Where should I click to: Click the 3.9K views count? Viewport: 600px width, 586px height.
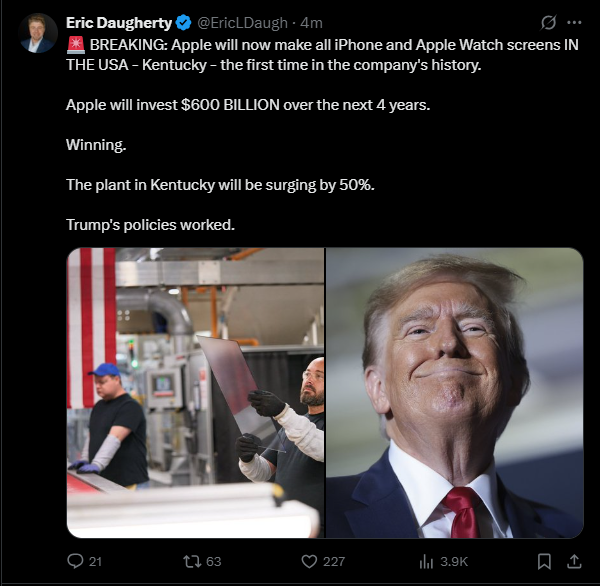pyautogui.click(x=454, y=562)
